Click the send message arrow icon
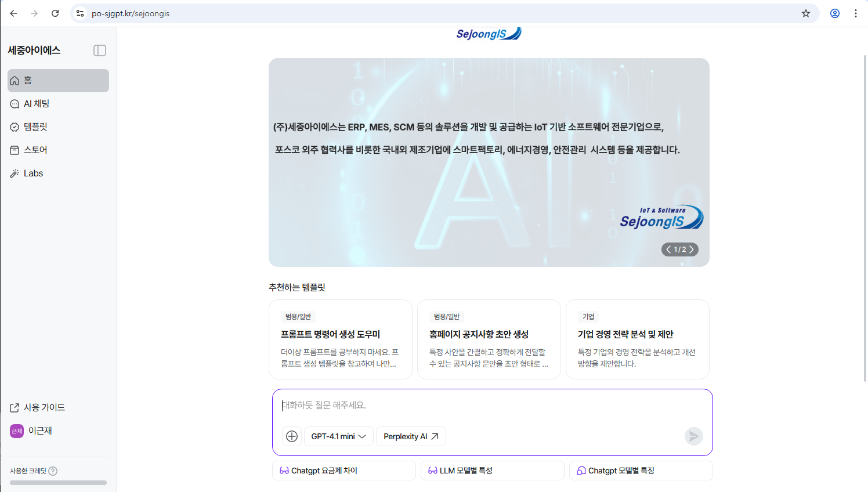868x492 pixels. pos(693,436)
